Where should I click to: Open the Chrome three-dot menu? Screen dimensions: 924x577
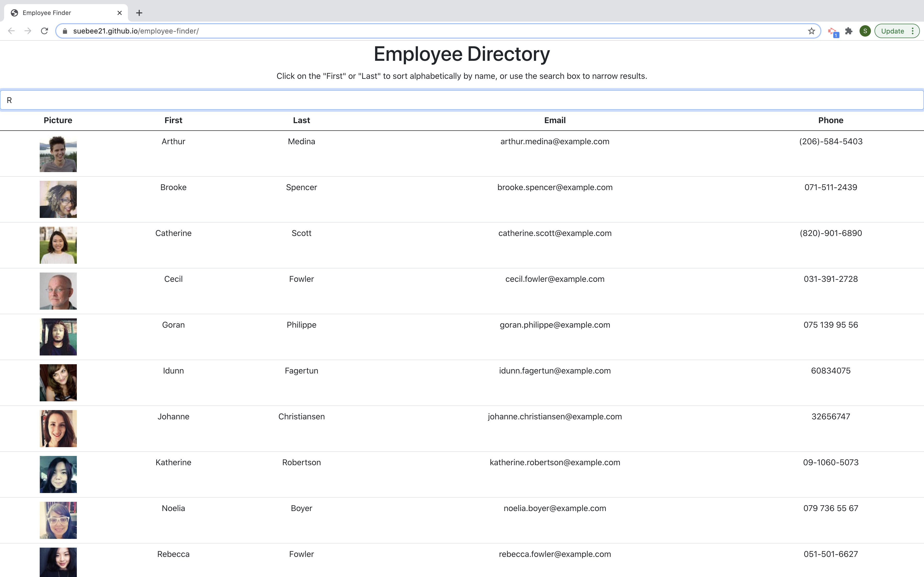point(913,31)
